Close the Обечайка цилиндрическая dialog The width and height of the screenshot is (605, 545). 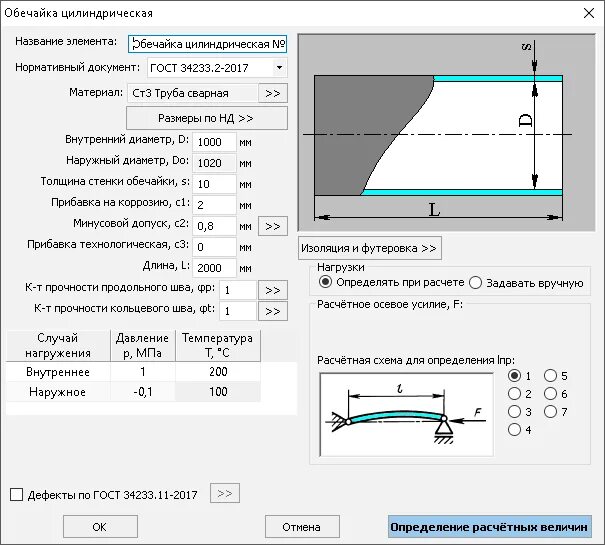click(x=589, y=13)
